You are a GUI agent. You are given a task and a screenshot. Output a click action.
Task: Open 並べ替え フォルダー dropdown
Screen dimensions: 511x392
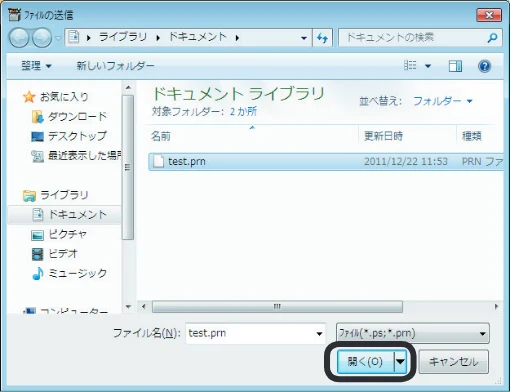442,101
